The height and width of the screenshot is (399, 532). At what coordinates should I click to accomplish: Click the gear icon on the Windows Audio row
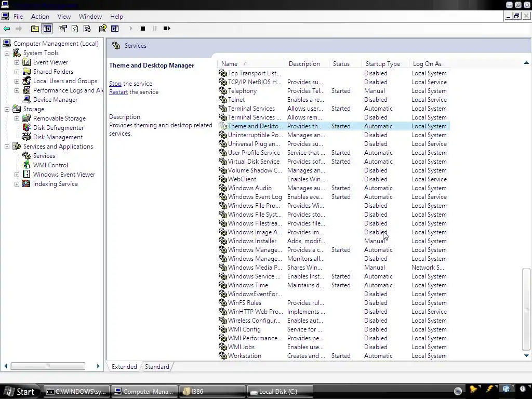(222, 188)
